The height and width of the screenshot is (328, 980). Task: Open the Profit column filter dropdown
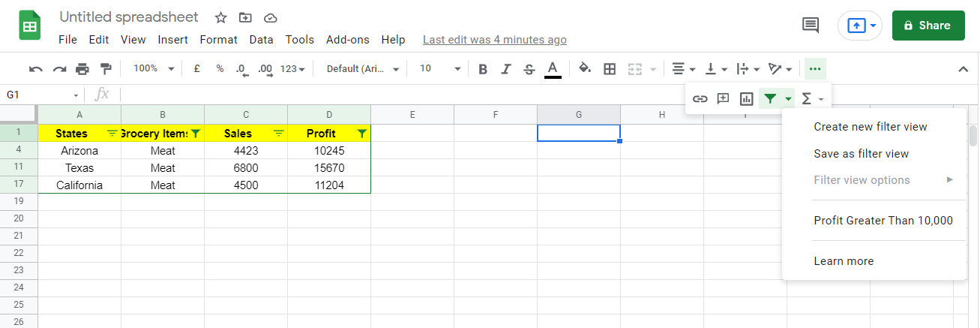coord(362,134)
